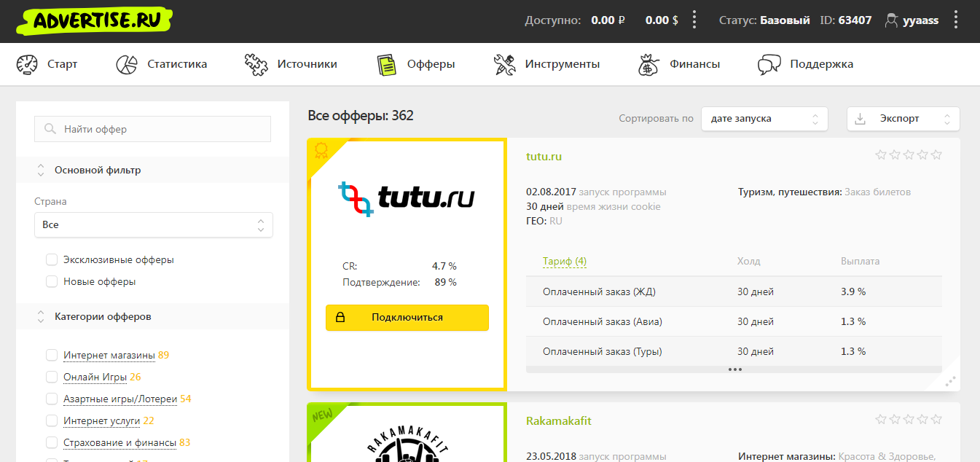The image size is (980, 462).
Task: Click the Все офферы: 362 heading
Action: [361, 115]
